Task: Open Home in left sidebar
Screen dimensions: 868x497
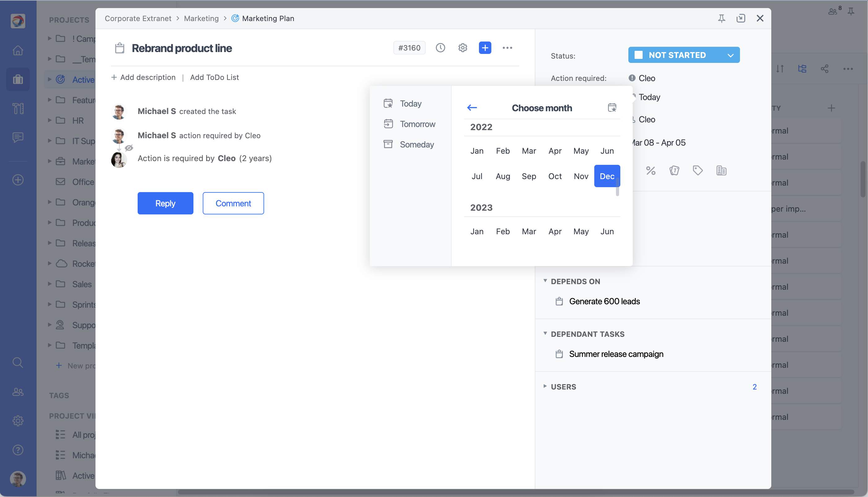Action: [x=18, y=50]
